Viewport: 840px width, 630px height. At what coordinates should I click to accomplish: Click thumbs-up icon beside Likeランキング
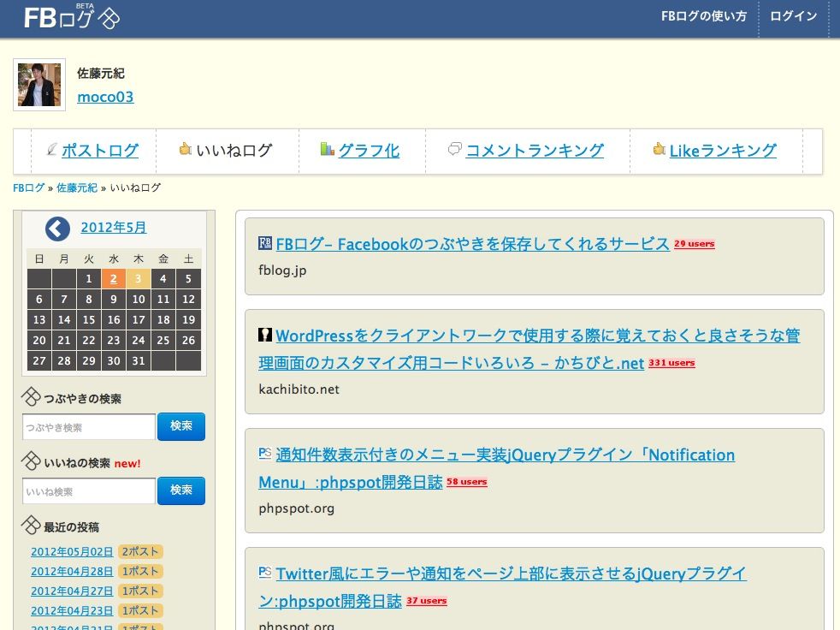(x=659, y=149)
